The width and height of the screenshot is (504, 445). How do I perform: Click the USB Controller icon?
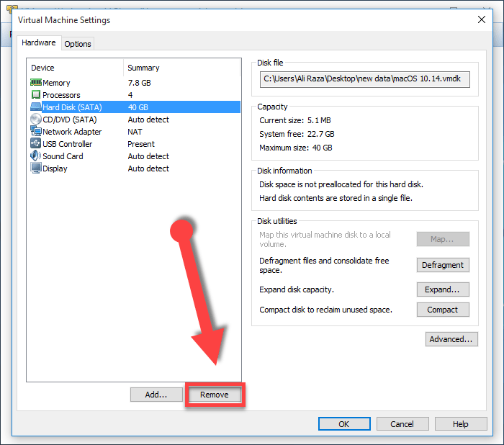pyautogui.click(x=35, y=144)
